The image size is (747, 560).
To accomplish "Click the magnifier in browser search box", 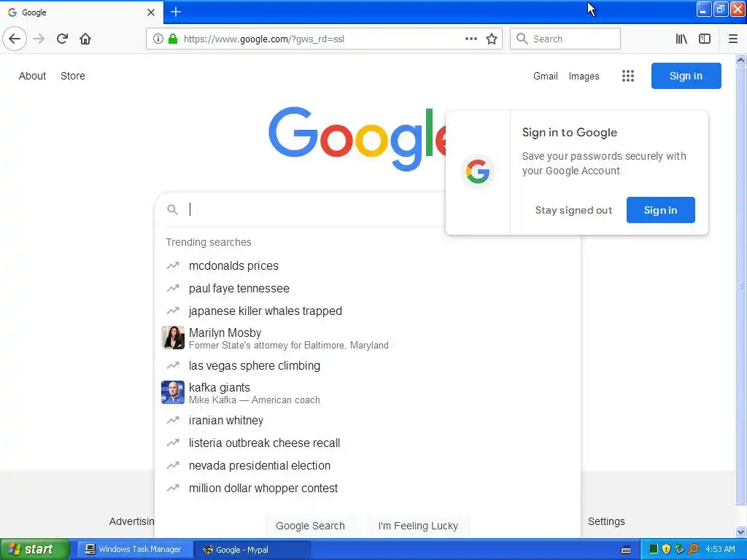I will coord(522,39).
